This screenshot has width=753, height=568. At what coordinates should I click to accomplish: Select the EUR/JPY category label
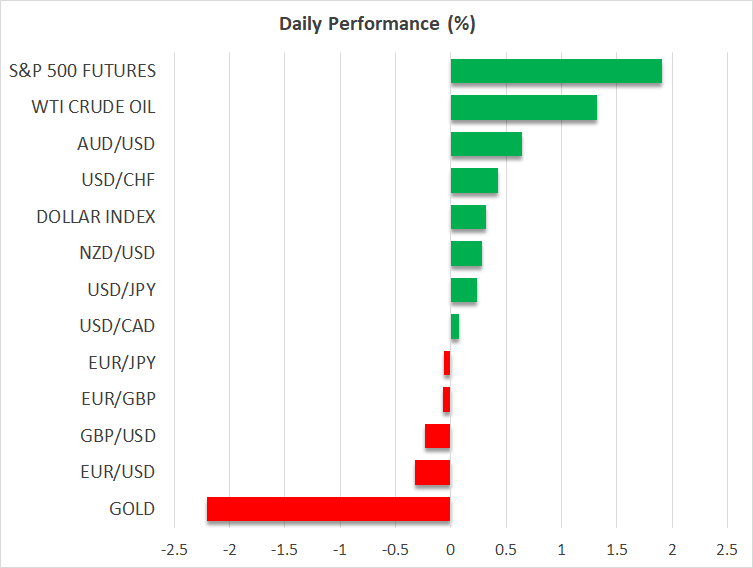pos(122,363)
